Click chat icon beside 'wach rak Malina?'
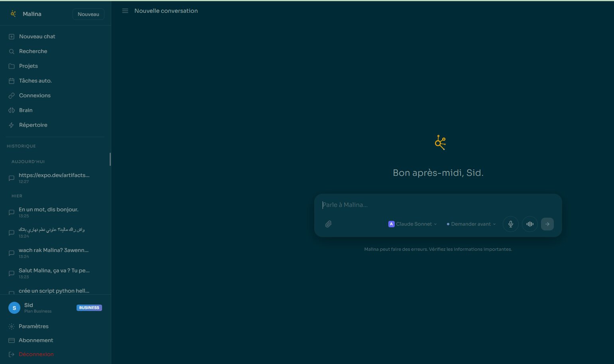614x364 pixels. tap(12, 253)
